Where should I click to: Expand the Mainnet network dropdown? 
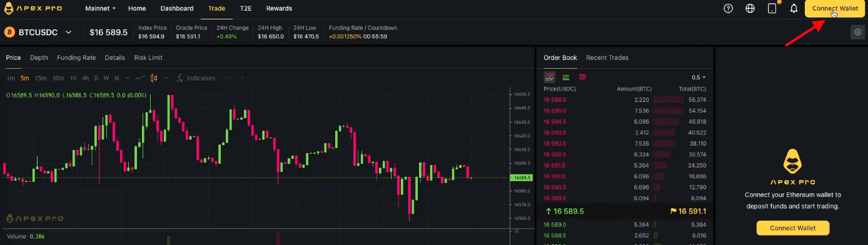[x=100, y=9]
